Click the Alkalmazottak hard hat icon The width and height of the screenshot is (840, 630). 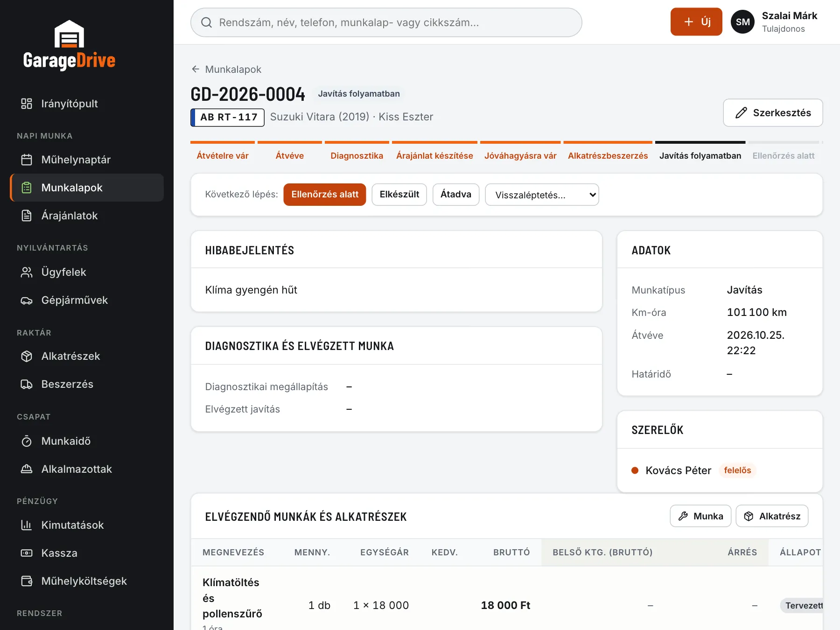click(x=27, y=469)
